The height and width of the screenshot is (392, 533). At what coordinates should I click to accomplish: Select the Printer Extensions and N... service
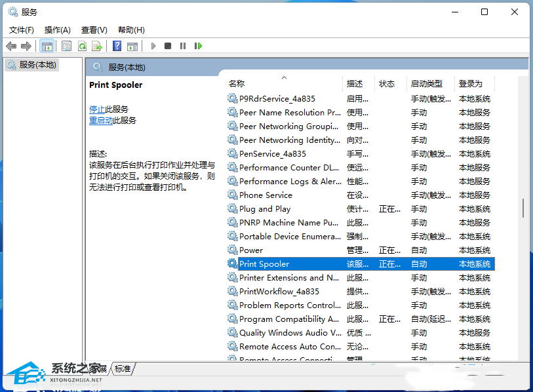361,277
